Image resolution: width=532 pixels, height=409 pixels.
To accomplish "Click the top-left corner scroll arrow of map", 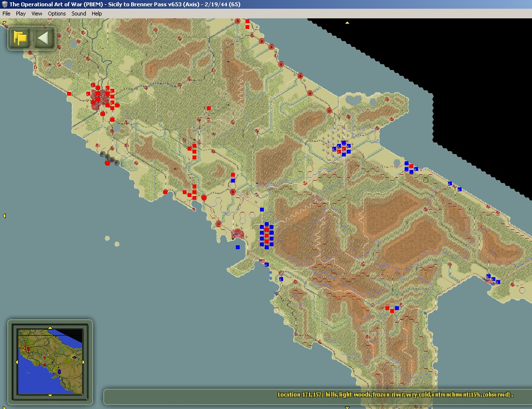I will coord(4,23).
